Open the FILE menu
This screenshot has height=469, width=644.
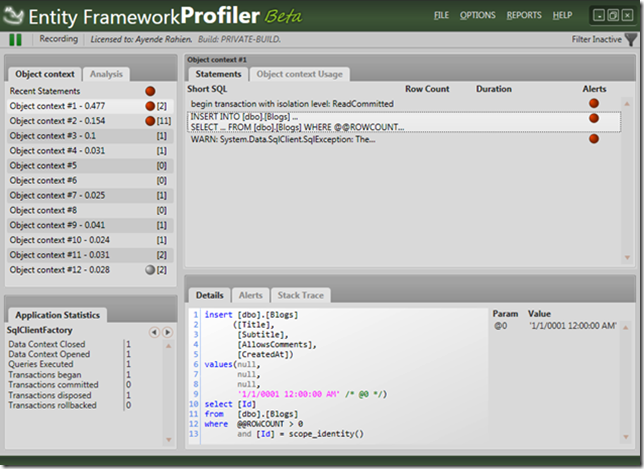click(x=441, y=15)
